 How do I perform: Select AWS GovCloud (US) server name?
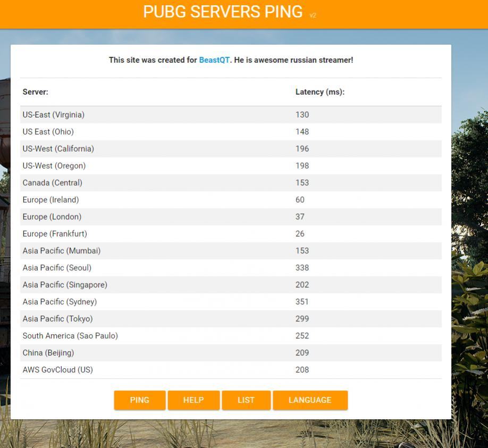tap(58, 370)
